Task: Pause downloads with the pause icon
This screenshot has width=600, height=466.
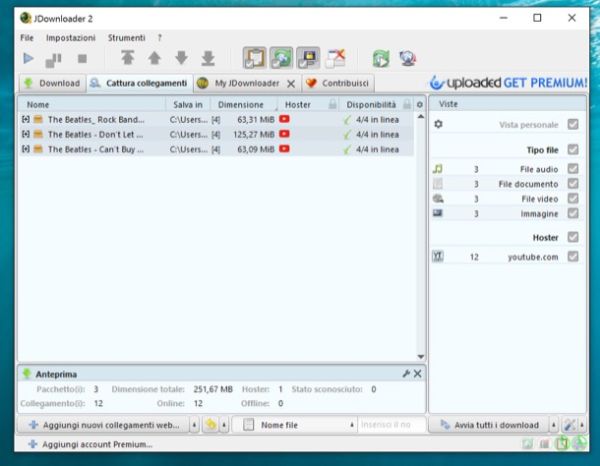Action: (54, 59)
